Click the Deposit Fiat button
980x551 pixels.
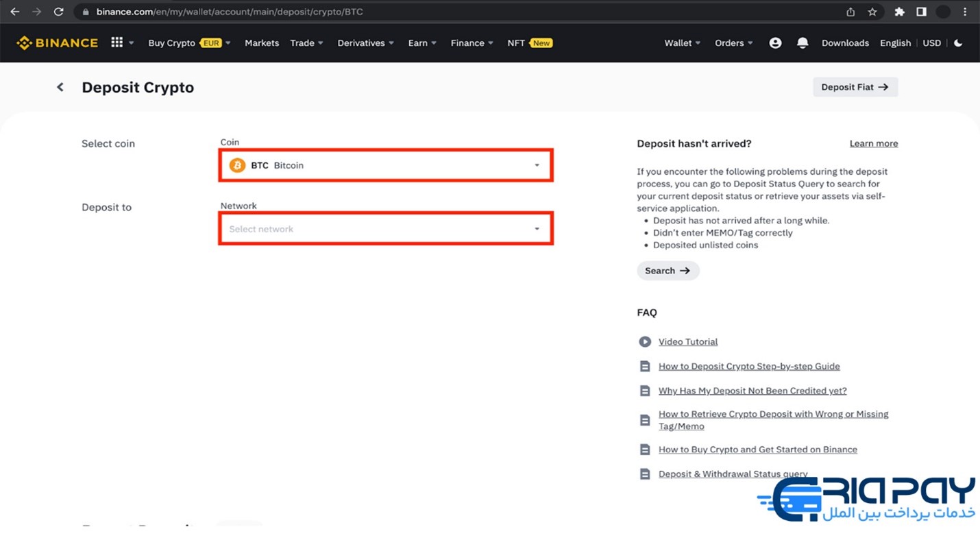click(855, 87)
